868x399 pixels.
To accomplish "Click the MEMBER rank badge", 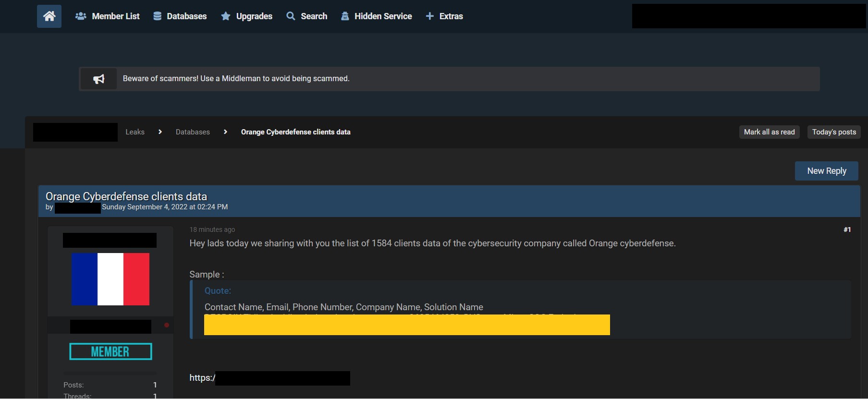I will tap(110, 351).
